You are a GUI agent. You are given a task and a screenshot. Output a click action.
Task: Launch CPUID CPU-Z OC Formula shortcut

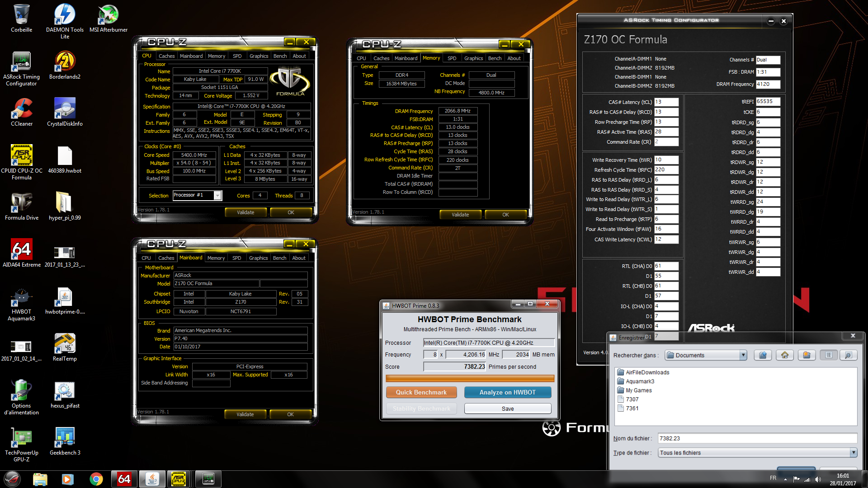[x=21, y=163]
